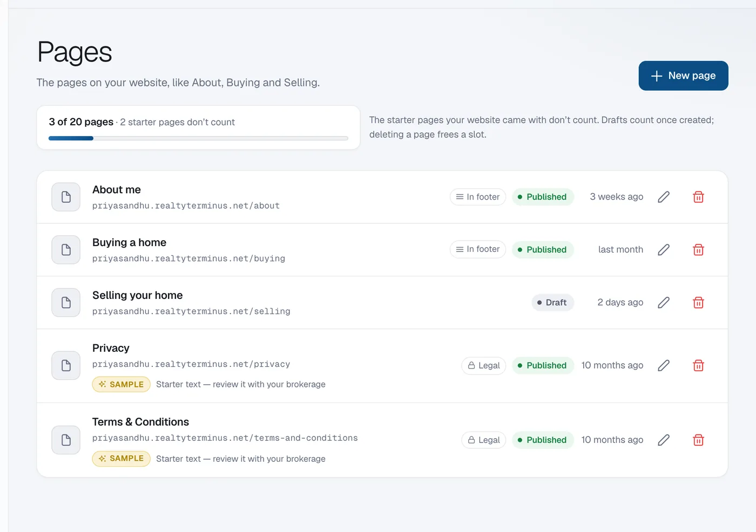
Task: Click the priyasandhu.realtyterminus.net/selling URL
Action: (191, 312)
